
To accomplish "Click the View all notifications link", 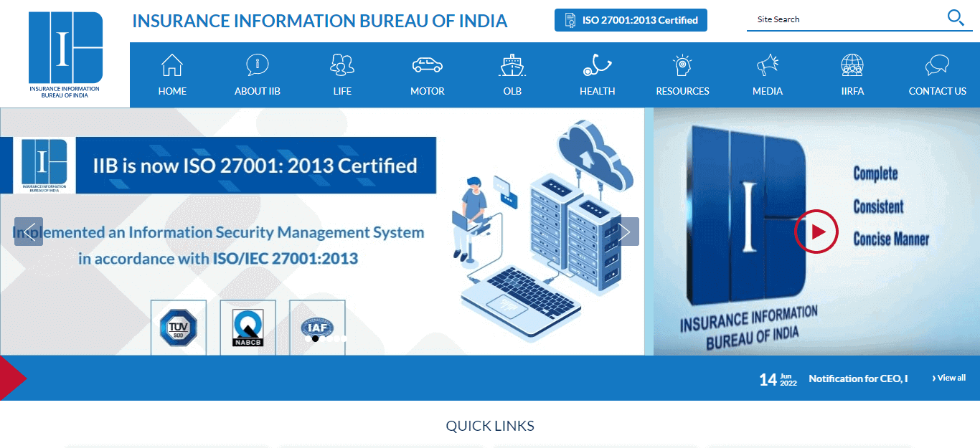I will click(948, 378).
